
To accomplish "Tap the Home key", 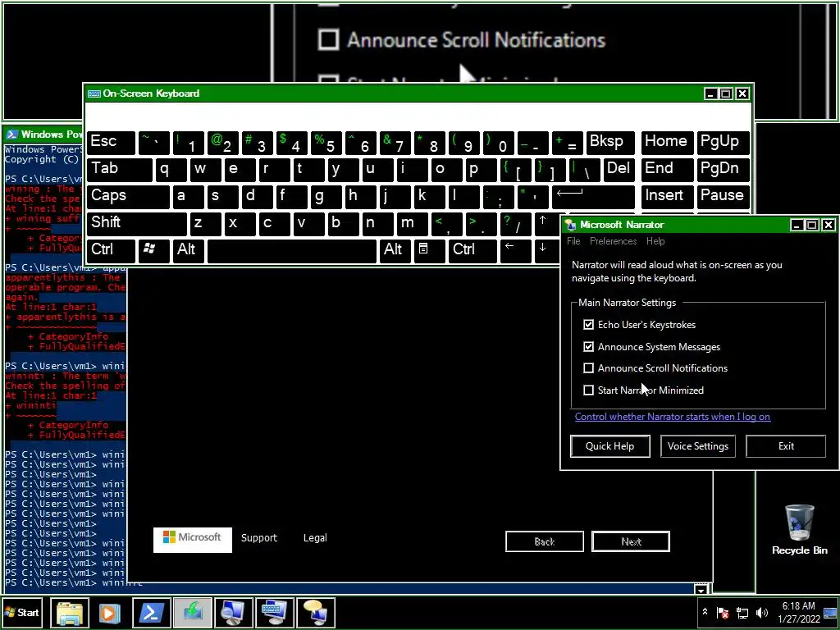I will click(x=666, y=142).
